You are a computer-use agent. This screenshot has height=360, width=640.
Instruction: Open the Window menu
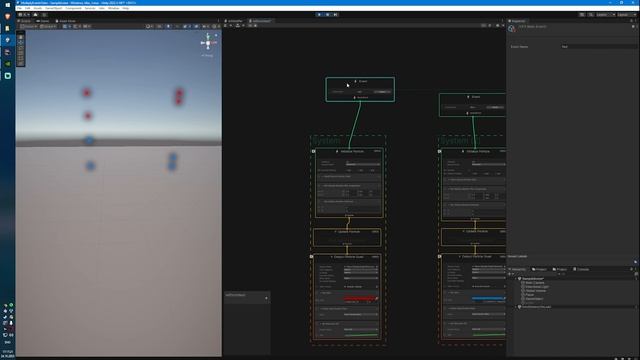pyautogui.click(x=113, y=8)
